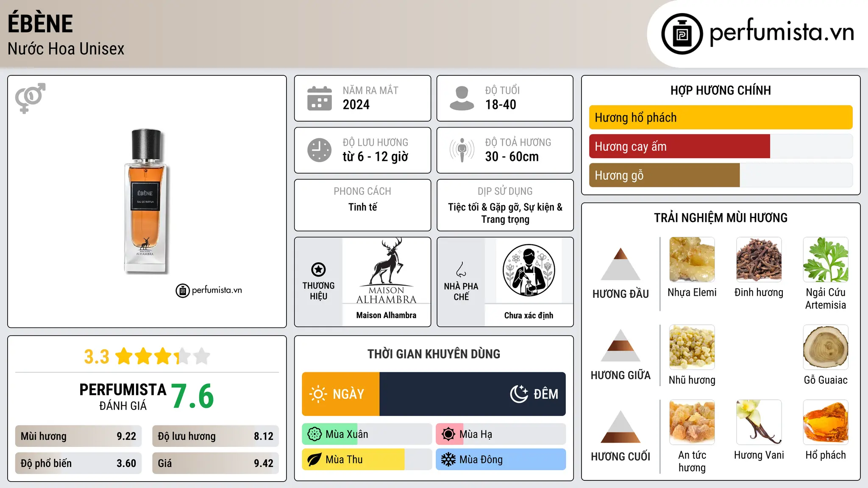Click the Trải nghiệm mùi hương heading
Image resolution: width=868 pixels, height=488 pixels.
[721, 218]
